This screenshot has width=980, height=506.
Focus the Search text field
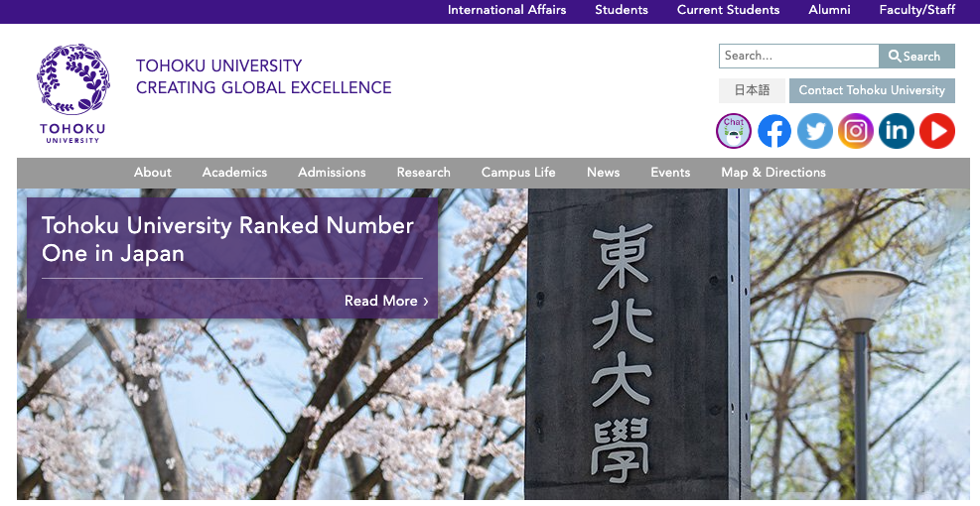pyautogui.click(x=798, y=57)
